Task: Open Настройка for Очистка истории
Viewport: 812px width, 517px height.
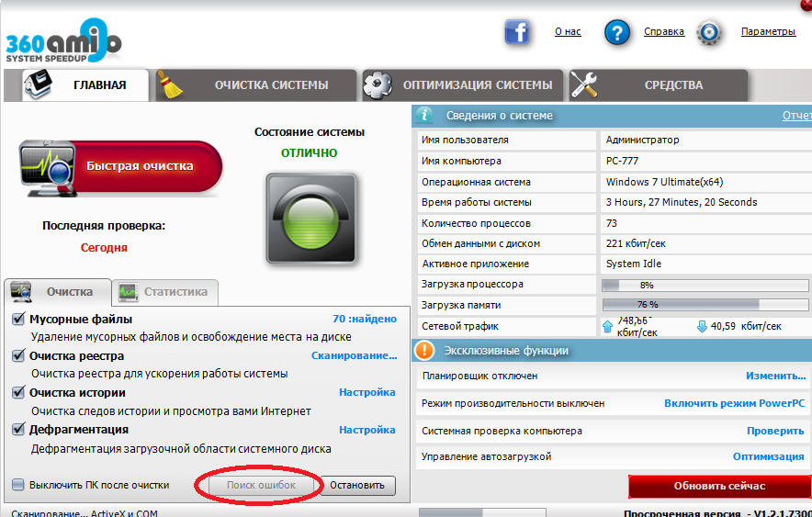Action: pos(367,392)
